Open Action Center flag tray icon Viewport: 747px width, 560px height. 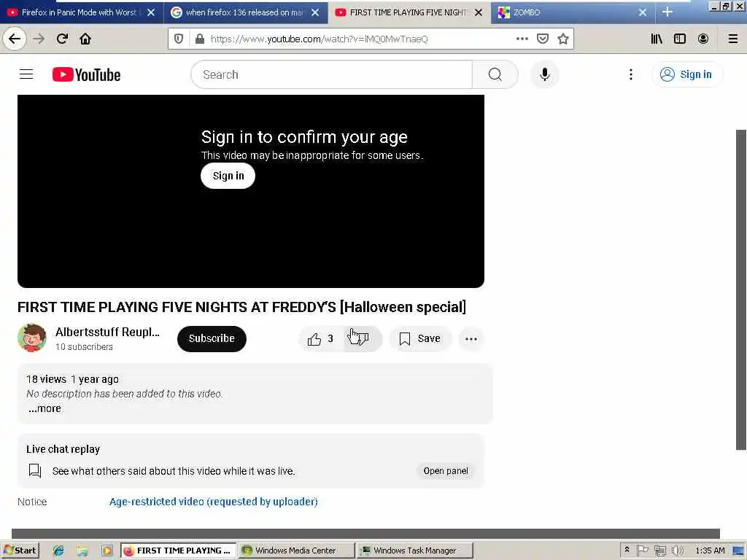pos(642,551)
